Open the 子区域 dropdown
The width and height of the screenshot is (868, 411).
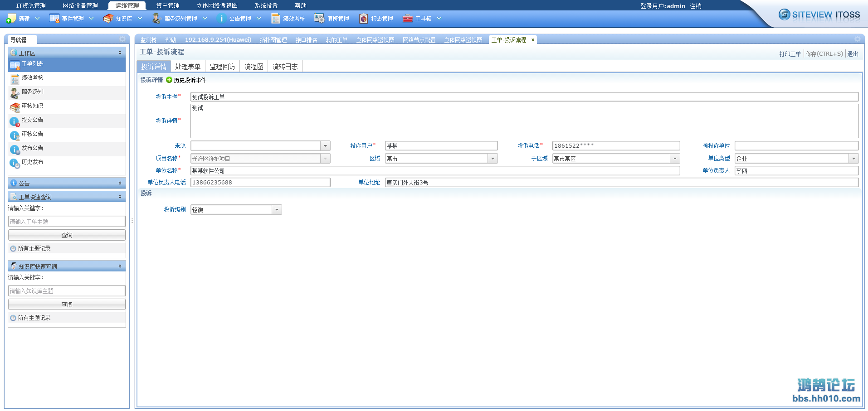tap(675, 159)
